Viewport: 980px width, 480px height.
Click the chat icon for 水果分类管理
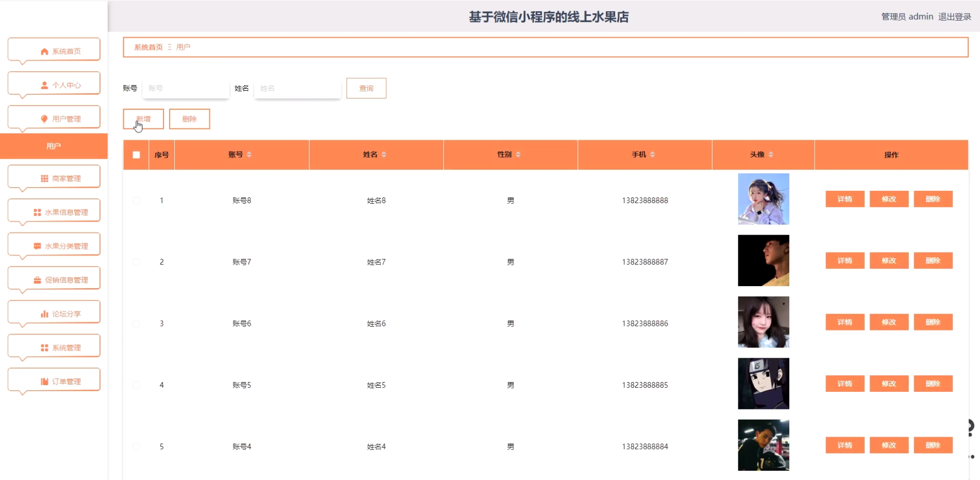[x=37, y=246]
